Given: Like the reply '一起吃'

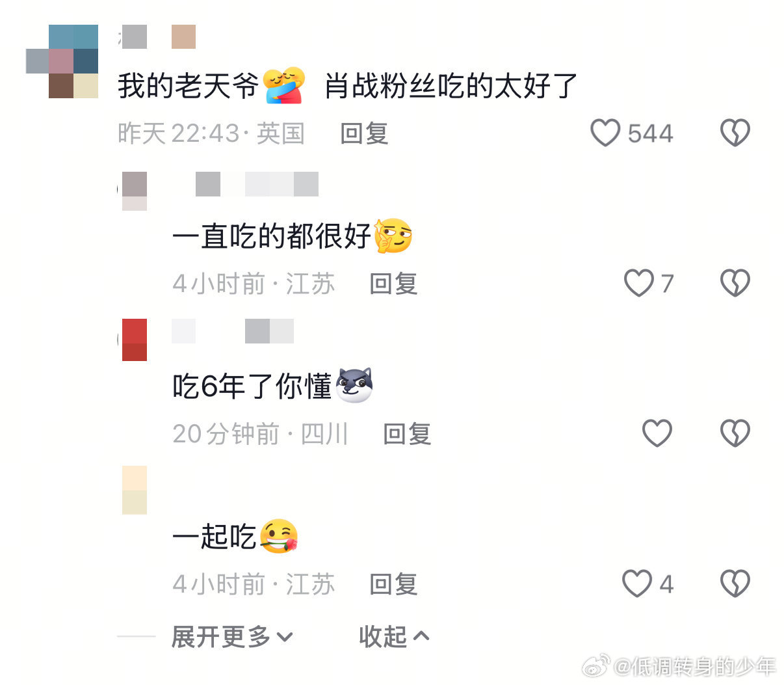Looking at the screenshot, I should 637,584.
